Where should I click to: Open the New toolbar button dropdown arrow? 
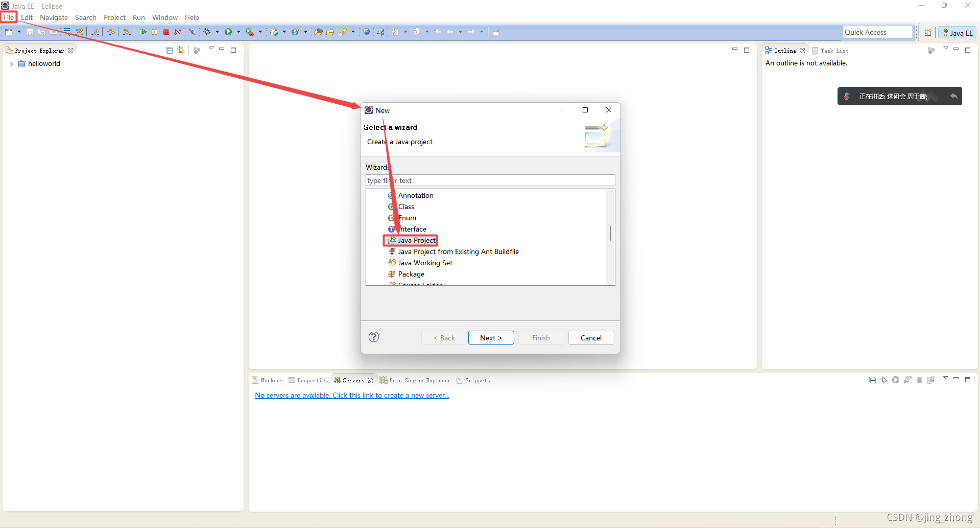click(19, 32)
